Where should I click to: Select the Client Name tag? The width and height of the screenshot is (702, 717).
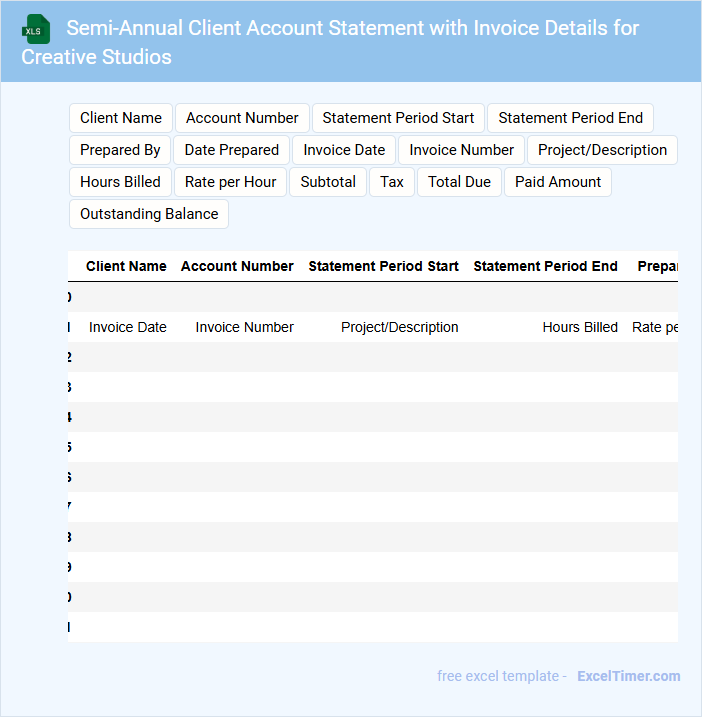[x=121, y=118]
